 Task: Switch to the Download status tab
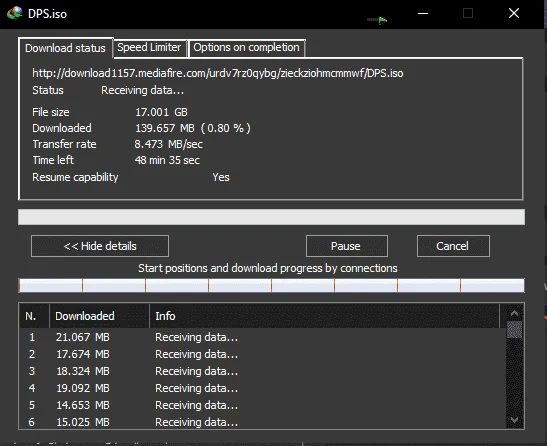[x=66, y=48]
